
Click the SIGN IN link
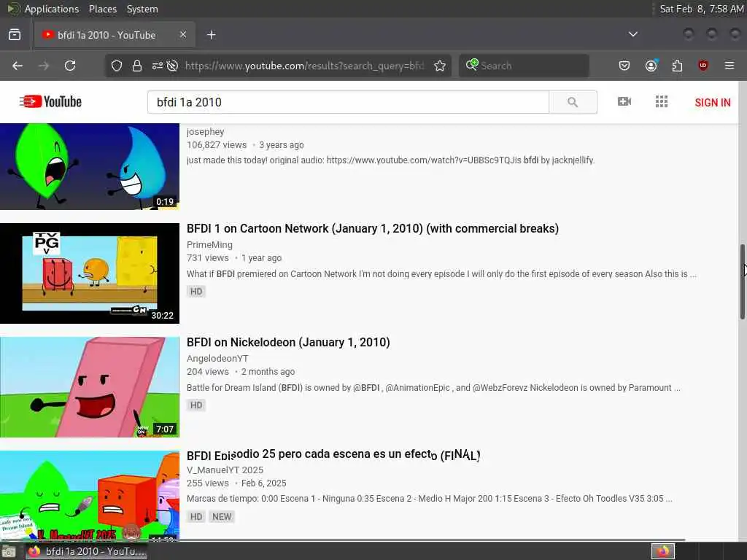coord(712,102)
